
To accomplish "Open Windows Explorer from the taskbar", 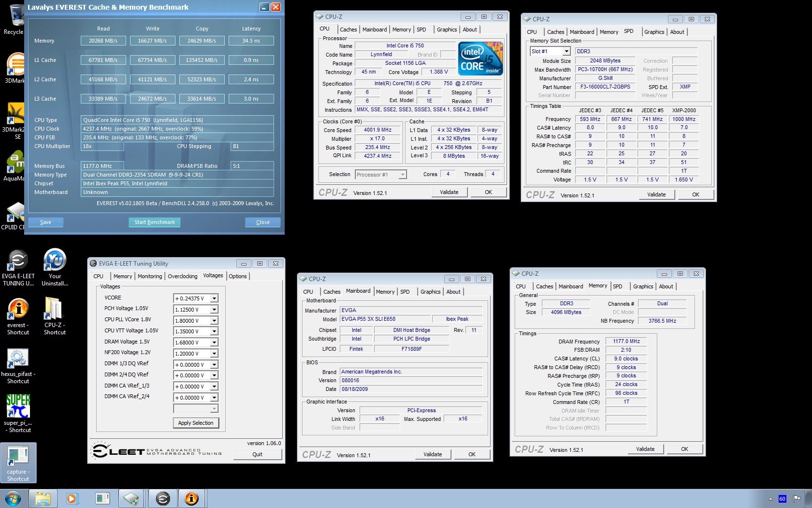I will click(x=43, y=498).
